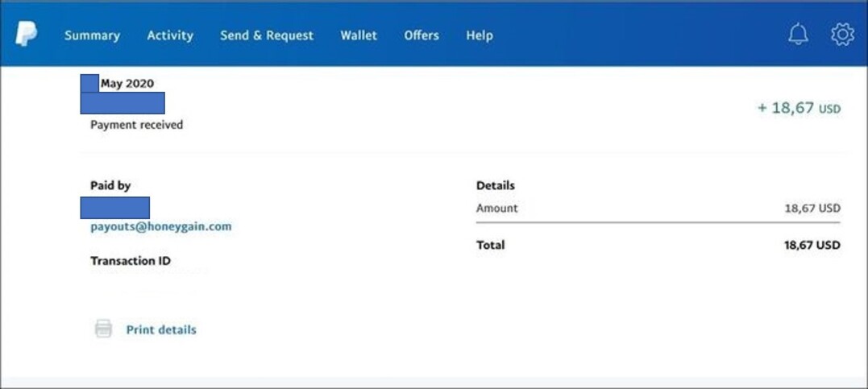The height and width of the screenshot is (389, 868).
Task: Click the Transaction ID label
Action: click(x=131, y=261)
